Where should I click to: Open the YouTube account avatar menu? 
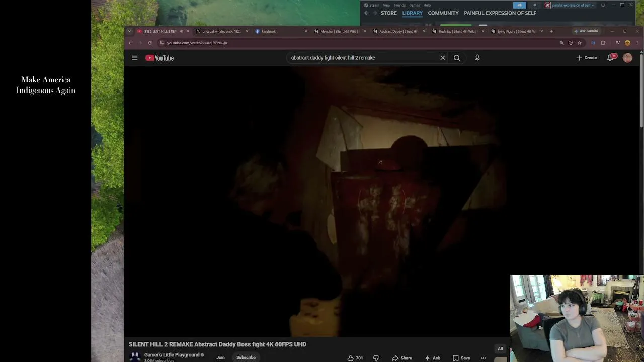pos(627,58)
